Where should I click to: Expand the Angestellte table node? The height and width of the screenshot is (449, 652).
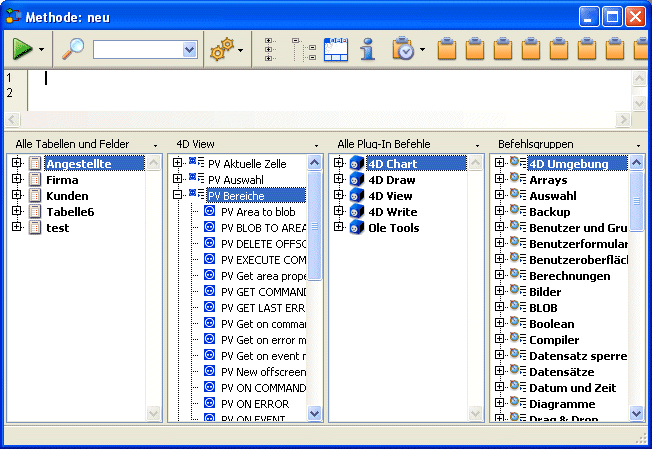(x=16, y=164)
